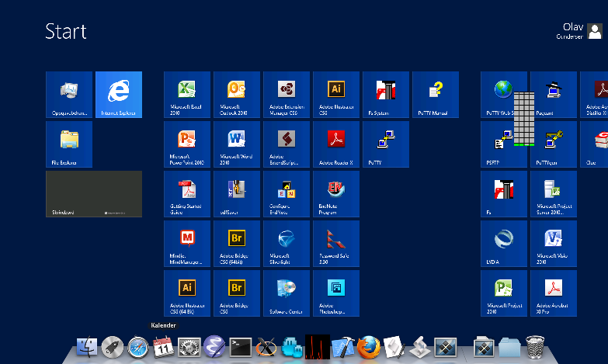Open the Mindjet MindManager tile
This screenshot has height=364, width=608.
coord(187,244)
